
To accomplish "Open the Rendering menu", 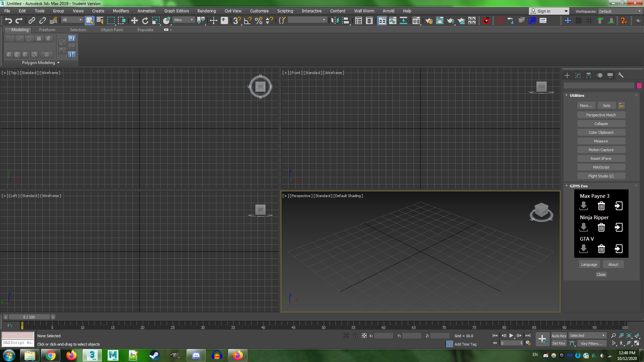I will click(207, 11).
